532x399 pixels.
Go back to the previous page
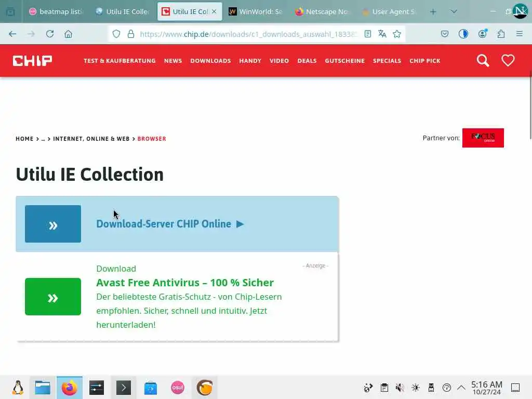click(x=12, y=34)
